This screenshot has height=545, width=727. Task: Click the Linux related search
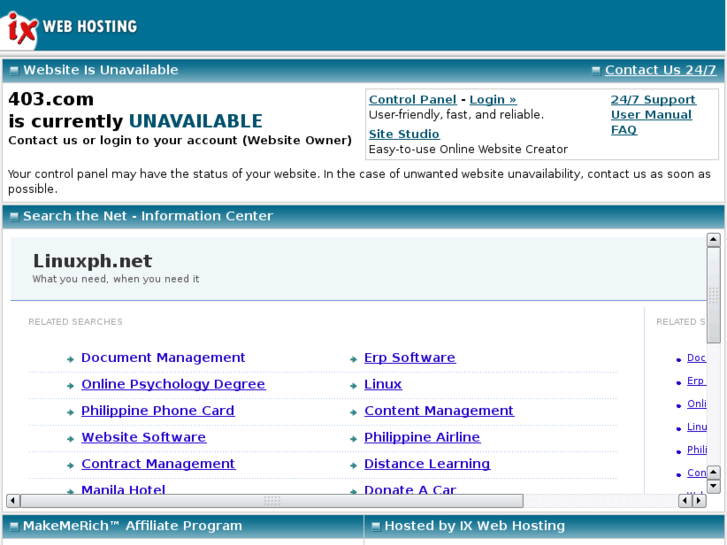[x=383, y=385]
